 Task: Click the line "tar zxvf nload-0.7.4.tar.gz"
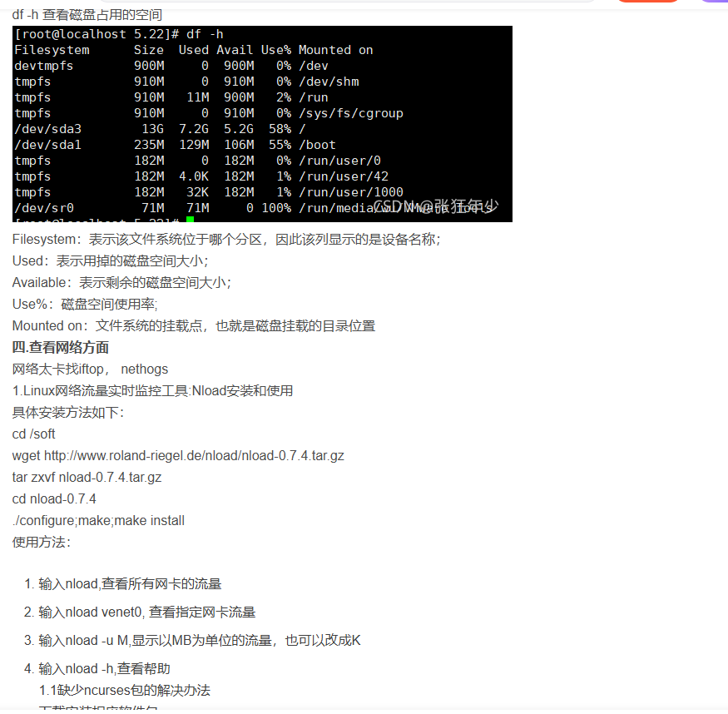point(87,478)
